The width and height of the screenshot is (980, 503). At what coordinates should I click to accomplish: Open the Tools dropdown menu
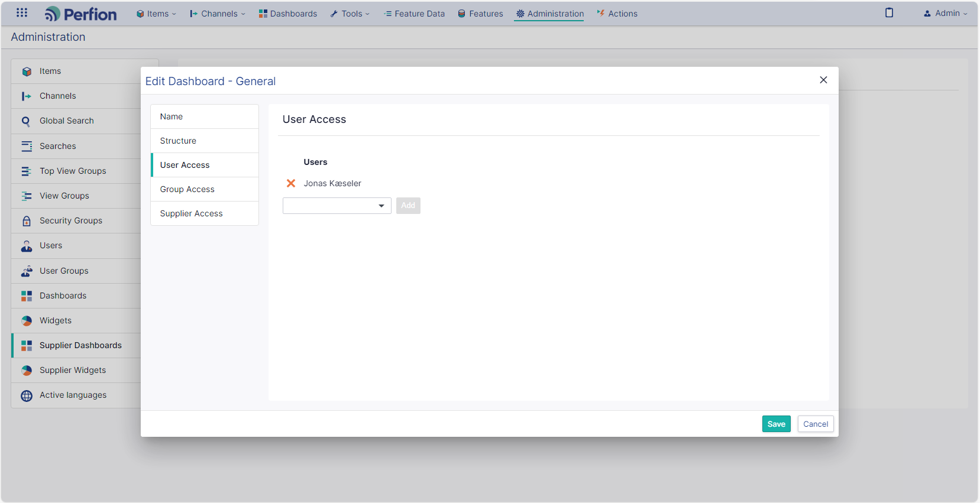[x=350, y=14]
